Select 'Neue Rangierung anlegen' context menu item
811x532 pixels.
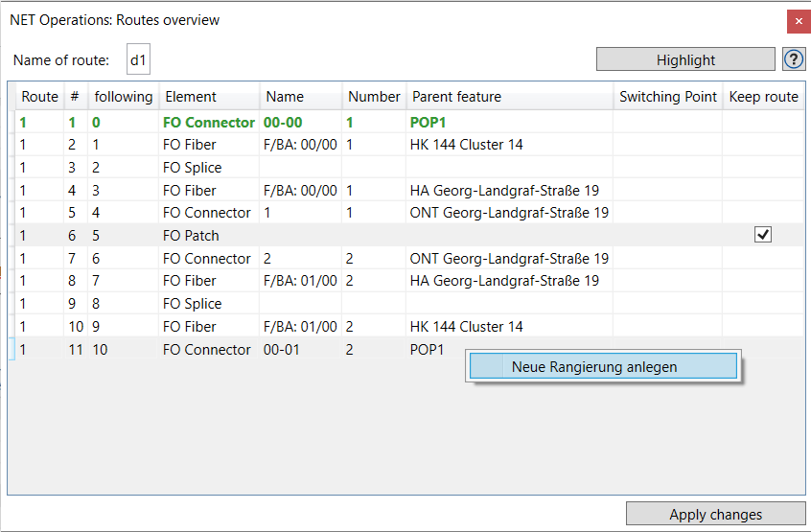(x=603, y=366)
